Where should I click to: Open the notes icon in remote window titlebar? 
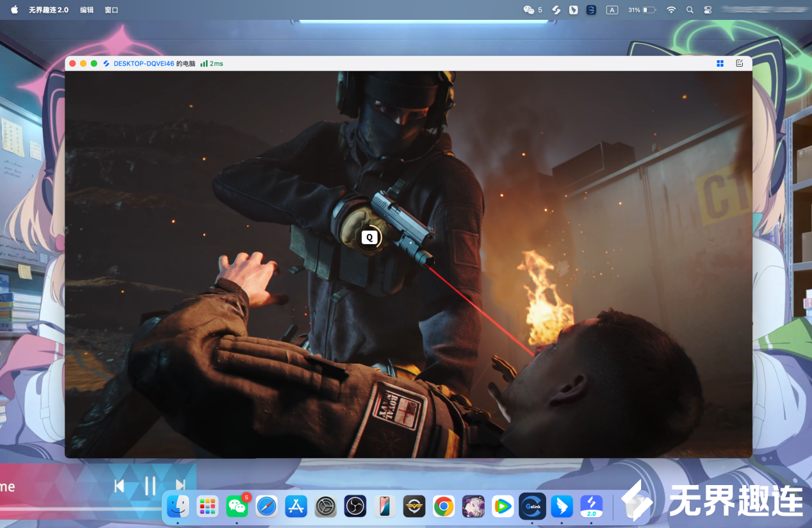(740, 63)
